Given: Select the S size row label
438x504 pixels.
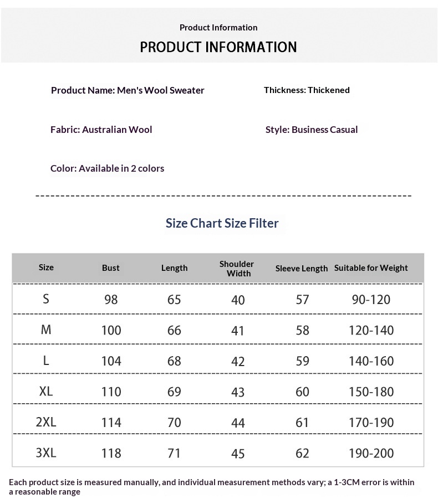Looking at the screenshot, I should coord(46,299).
